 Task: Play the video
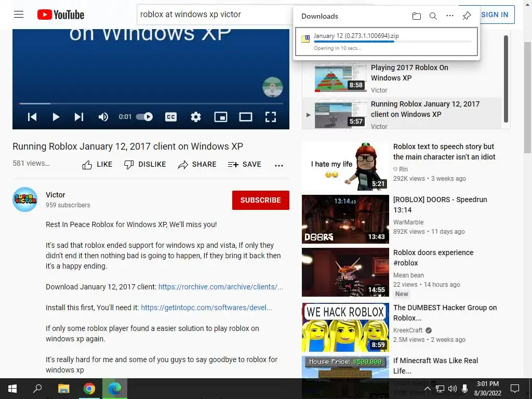click(x=56, y=117)
